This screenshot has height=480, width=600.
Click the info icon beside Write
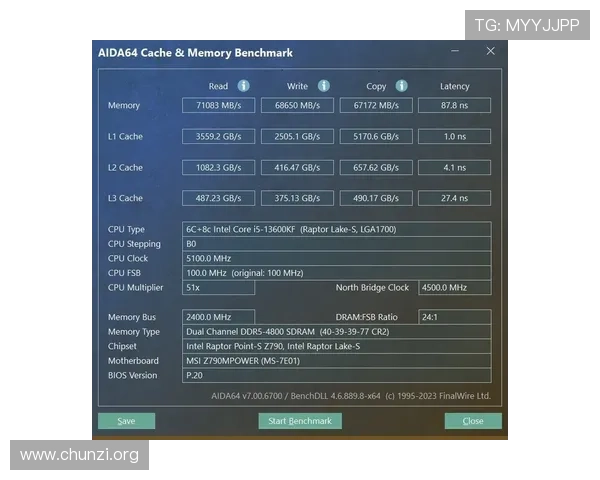click(322, 86)
